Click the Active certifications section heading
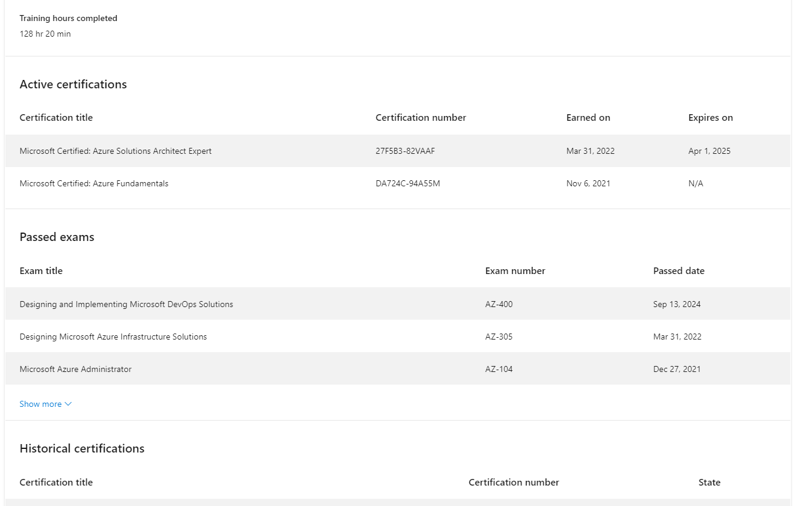This screenshot has height=506, width=812. pos(73,84)
